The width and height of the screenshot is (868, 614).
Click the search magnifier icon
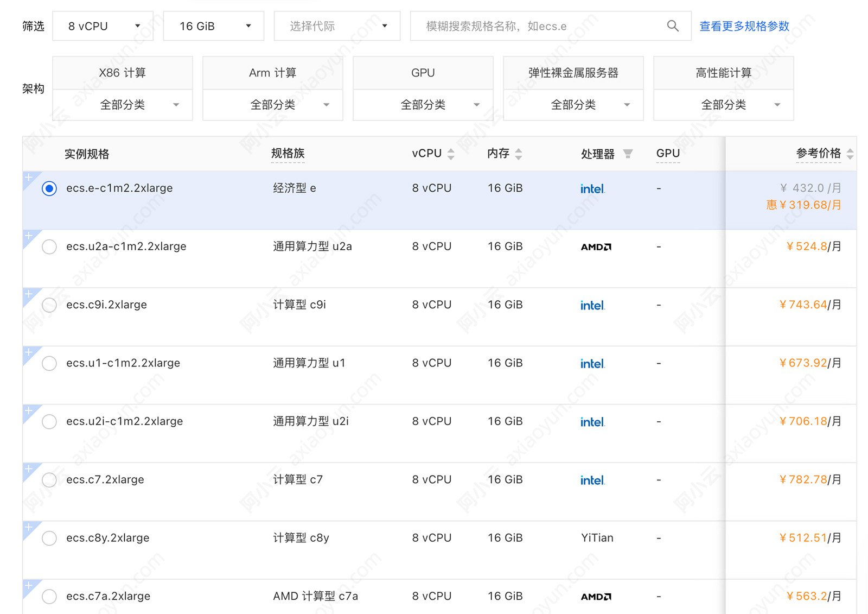(673, 26)
